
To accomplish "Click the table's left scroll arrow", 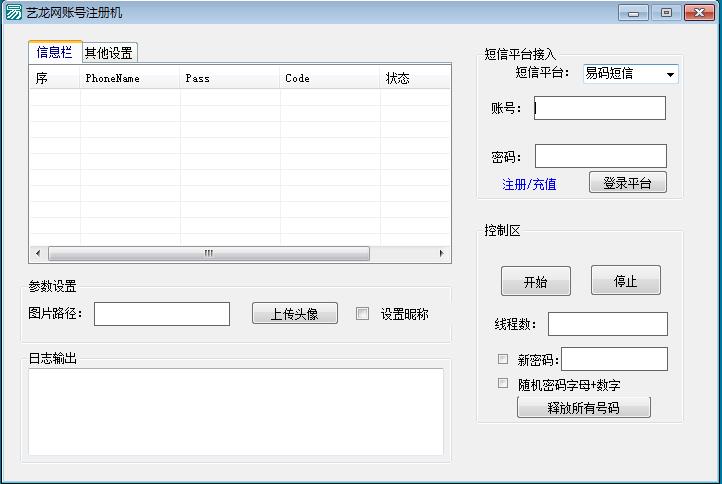I will tap(38, 253).
